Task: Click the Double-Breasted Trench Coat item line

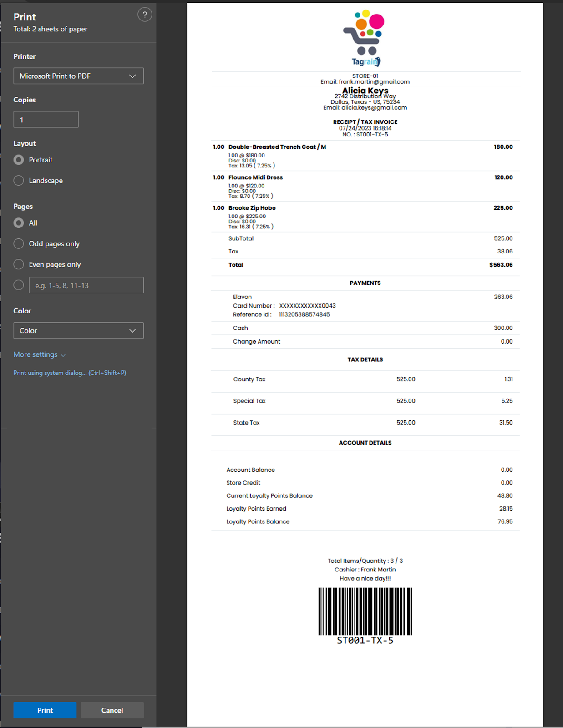Action: [277, 147]
